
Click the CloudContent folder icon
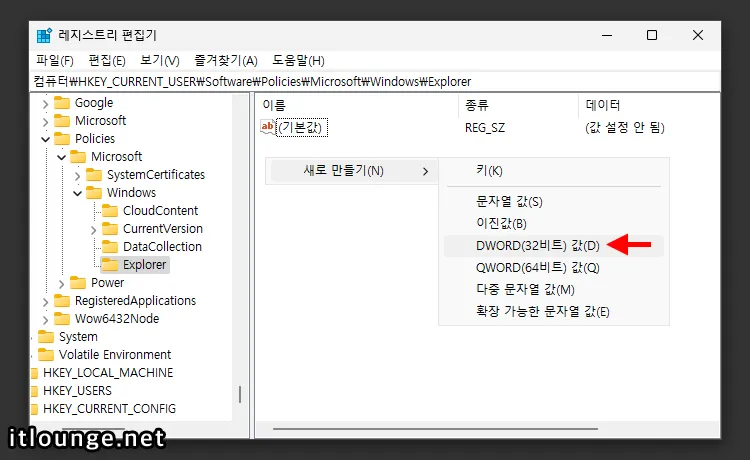(x=110, y=211)
